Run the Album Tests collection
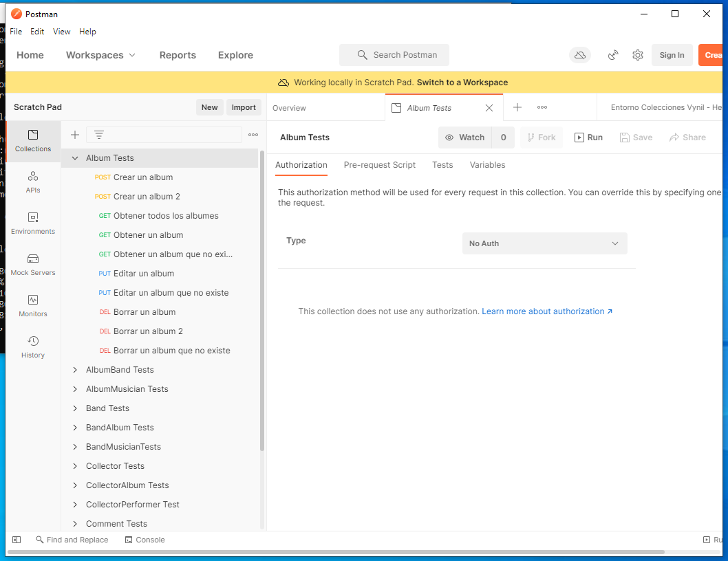 click(588, 137)
